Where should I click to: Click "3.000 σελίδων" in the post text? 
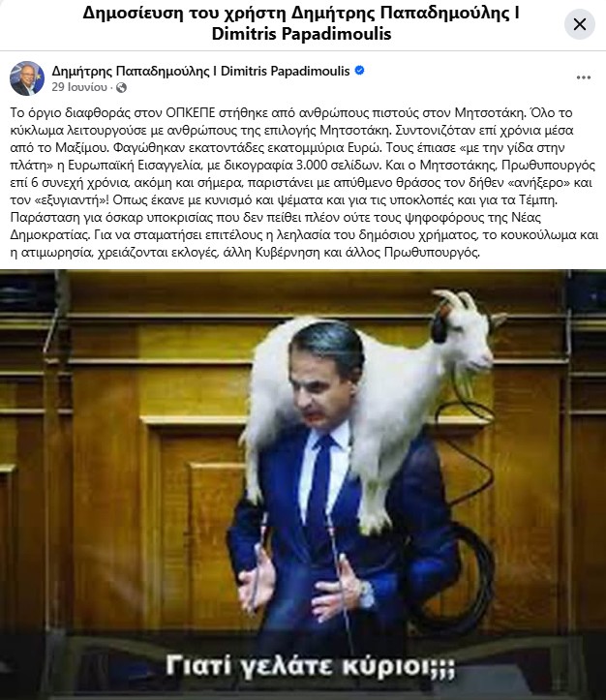point(338,166)
